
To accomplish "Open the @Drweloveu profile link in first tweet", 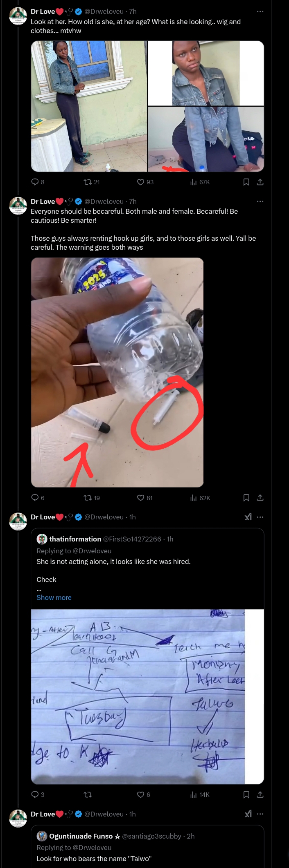I will [104, 11].
